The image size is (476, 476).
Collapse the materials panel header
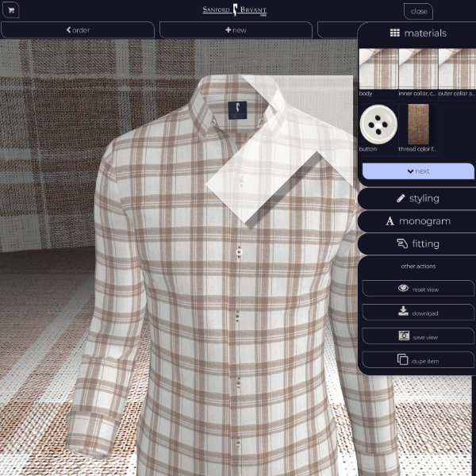[418, 33]
